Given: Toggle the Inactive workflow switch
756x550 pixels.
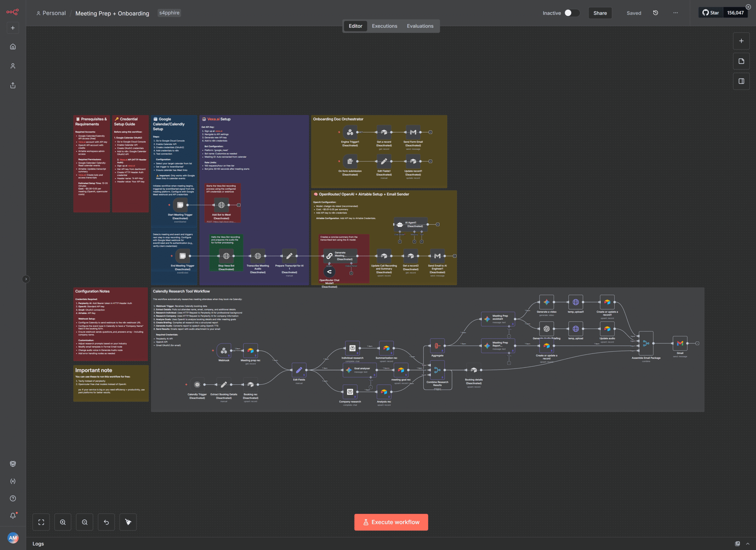Looking at the screenshot, I should (x=571, y=13).
